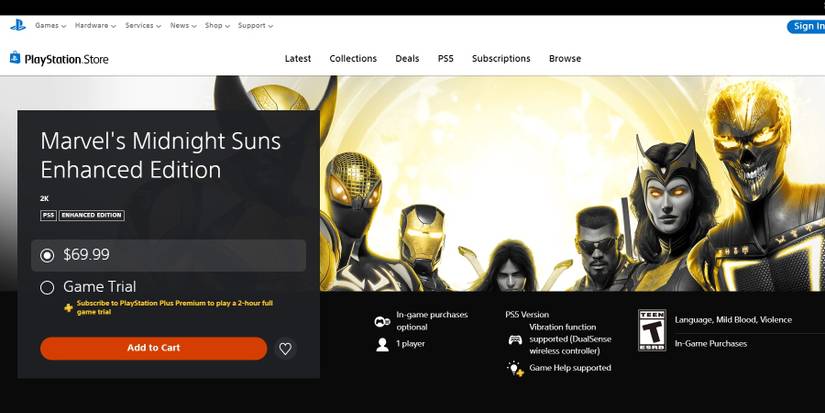Add game to wishlist heart icon
825x413 pixels.
tap(285, 348)
